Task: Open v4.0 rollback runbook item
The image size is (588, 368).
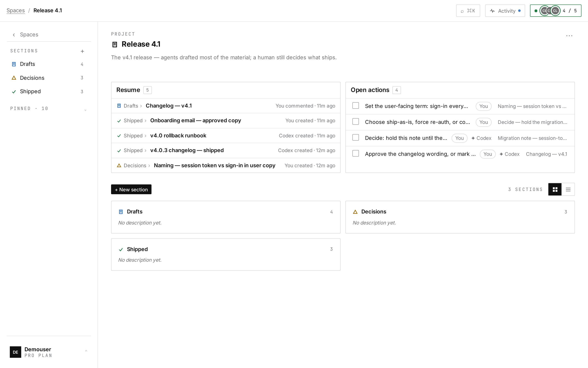Action: (x=226, y=136)
